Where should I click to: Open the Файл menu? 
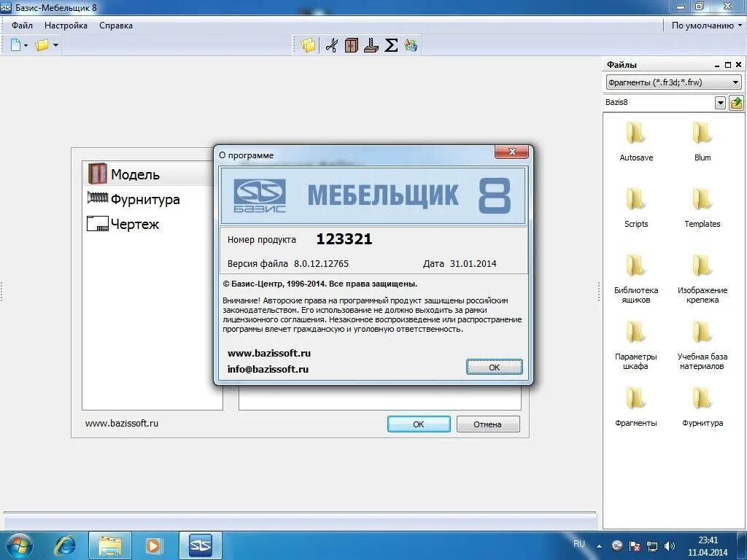point(22,26)
